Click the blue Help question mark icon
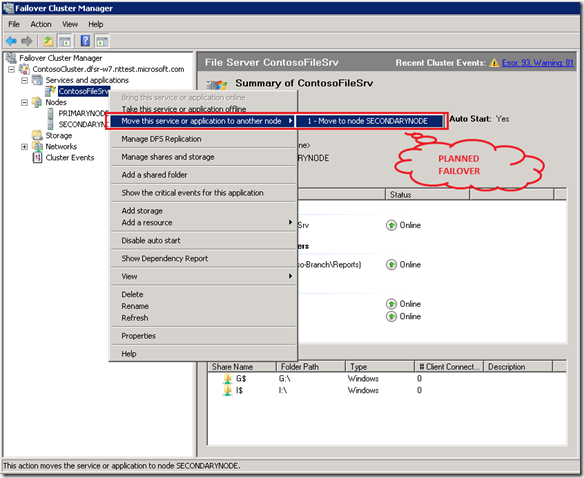The height and width of the screenshot is (478, 584). coord(85,41)
